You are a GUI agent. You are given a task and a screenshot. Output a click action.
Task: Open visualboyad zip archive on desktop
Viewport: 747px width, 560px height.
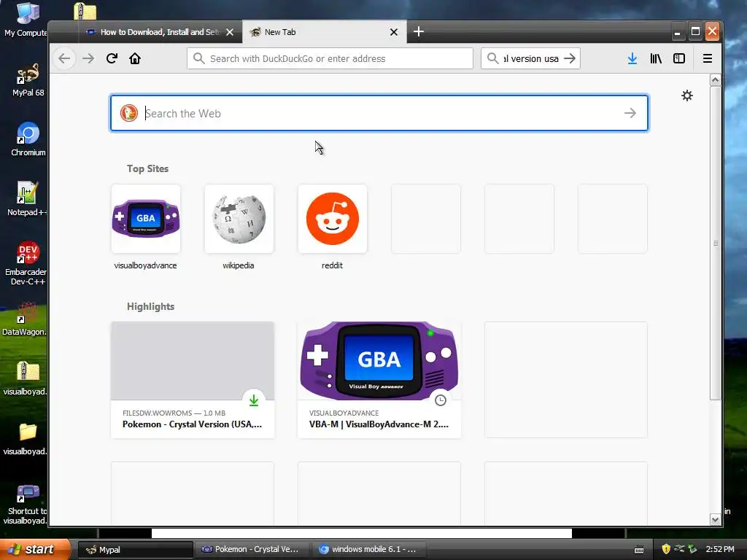point(26,378)
